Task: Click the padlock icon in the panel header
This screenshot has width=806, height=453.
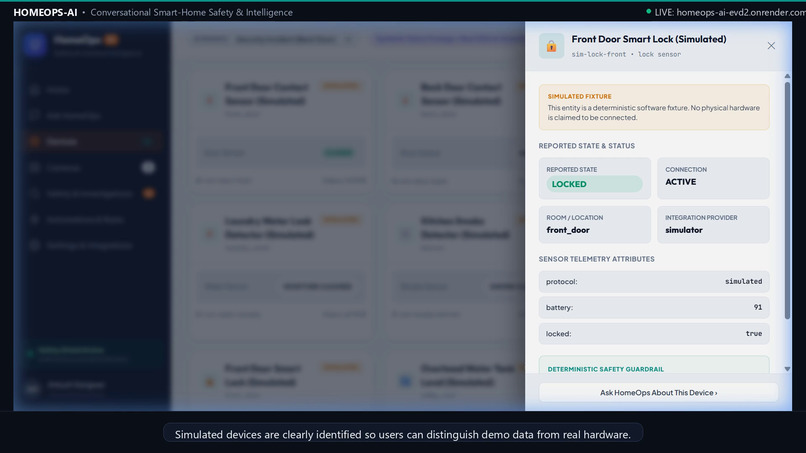Action: [x=552, y=46]
